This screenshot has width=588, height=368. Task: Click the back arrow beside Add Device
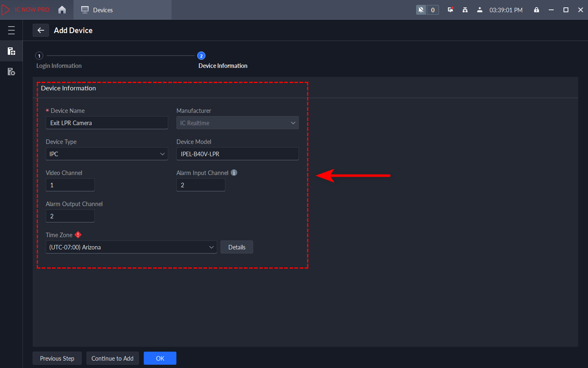(41, 30)
